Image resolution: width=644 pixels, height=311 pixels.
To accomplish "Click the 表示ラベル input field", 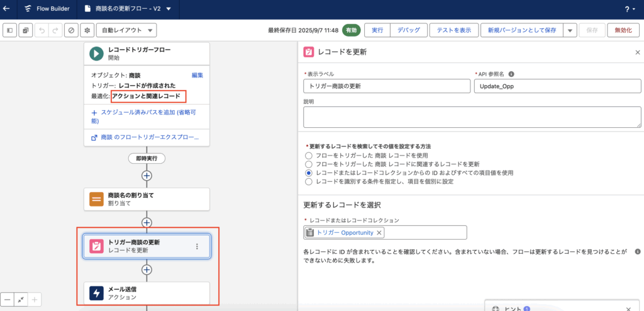I will (x=384, y=86).
